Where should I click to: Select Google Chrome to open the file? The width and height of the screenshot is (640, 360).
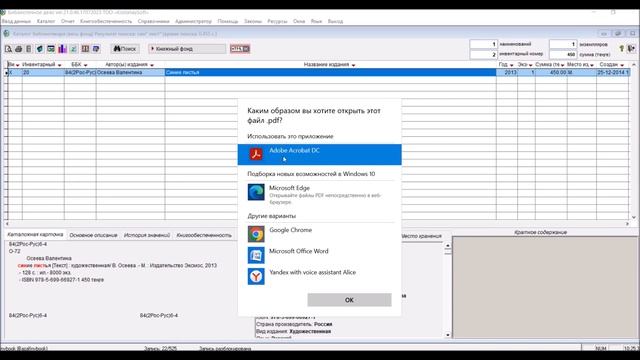click(x=320, y=234)
